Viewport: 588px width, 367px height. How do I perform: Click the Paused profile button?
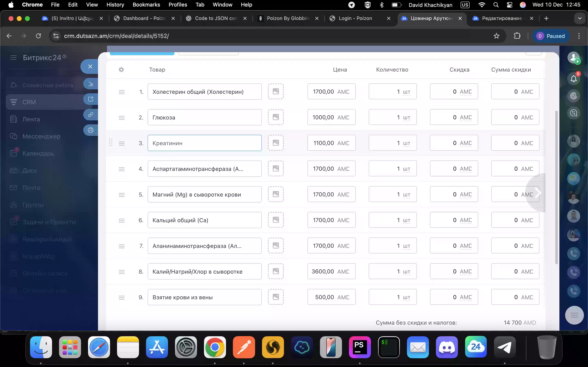coord(551,36)
